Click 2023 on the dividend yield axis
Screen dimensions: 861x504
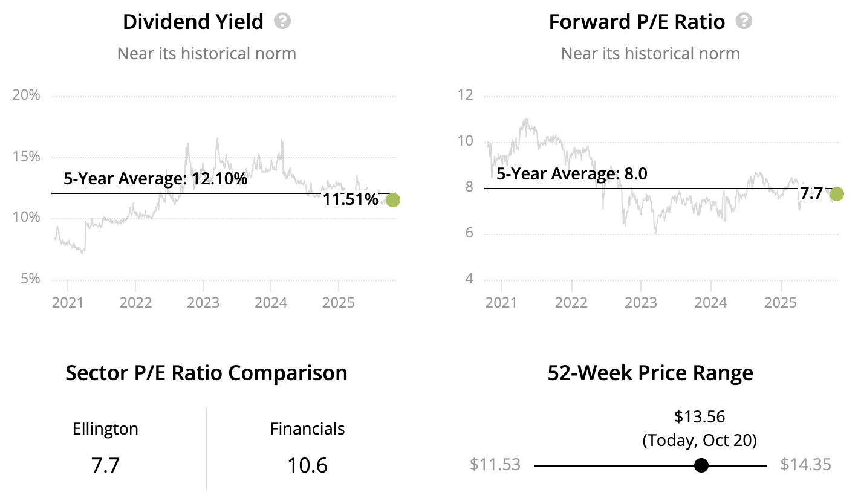(203, 302)
